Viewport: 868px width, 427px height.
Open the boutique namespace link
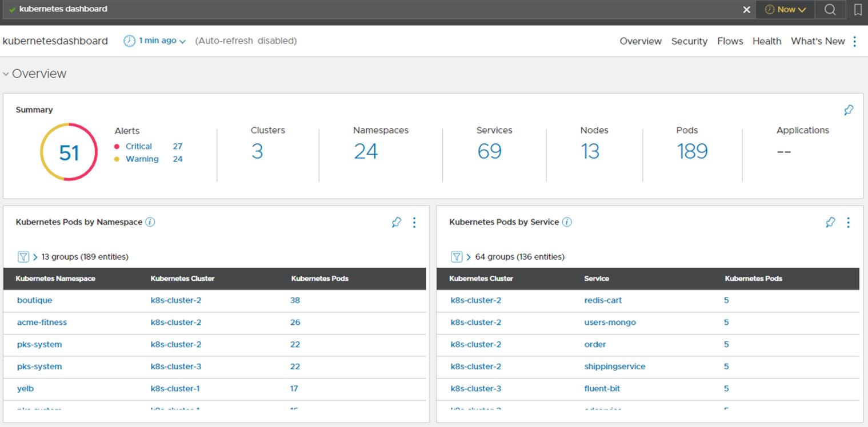[34, 300]
